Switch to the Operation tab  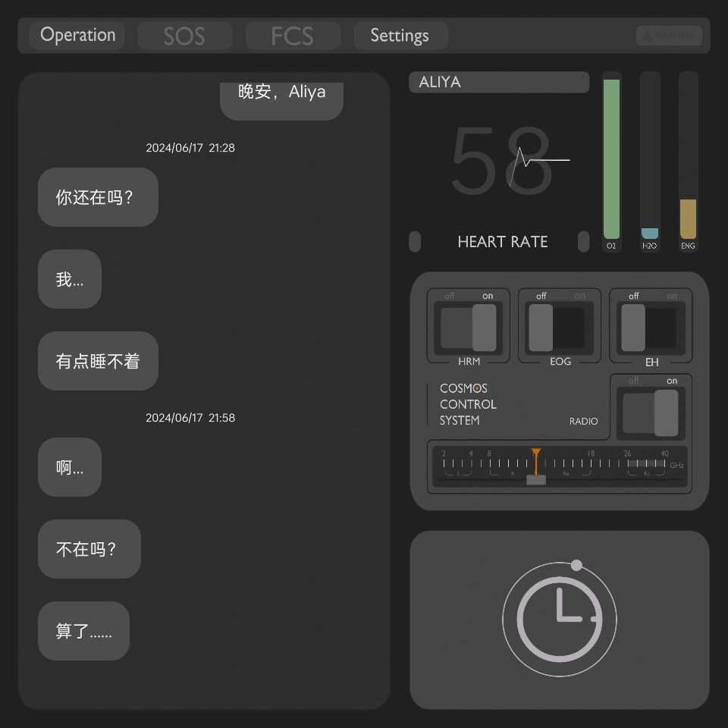pos(77,36)
